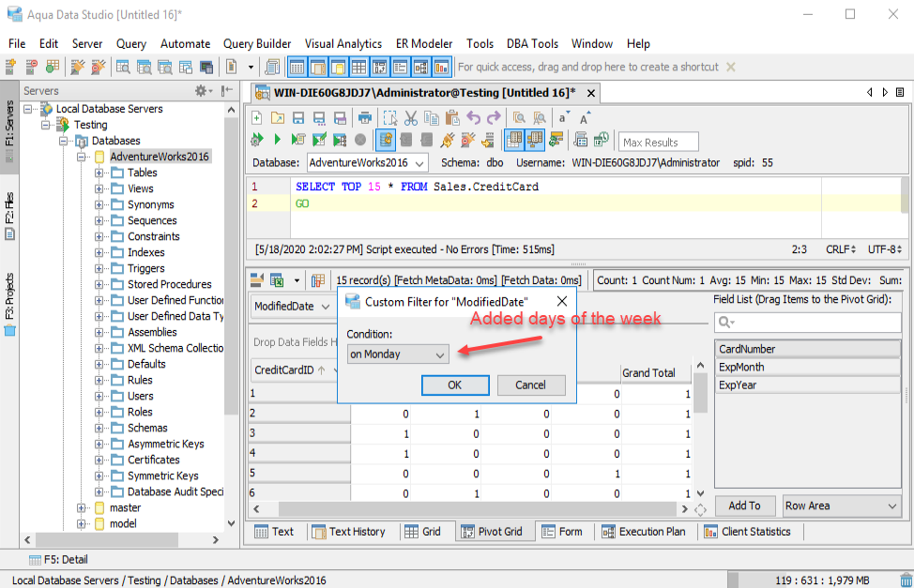This screenshot has height=588, width=914.
Task: Collapse the AdventureWorks2016 database node
Action: tap(84, 157)
